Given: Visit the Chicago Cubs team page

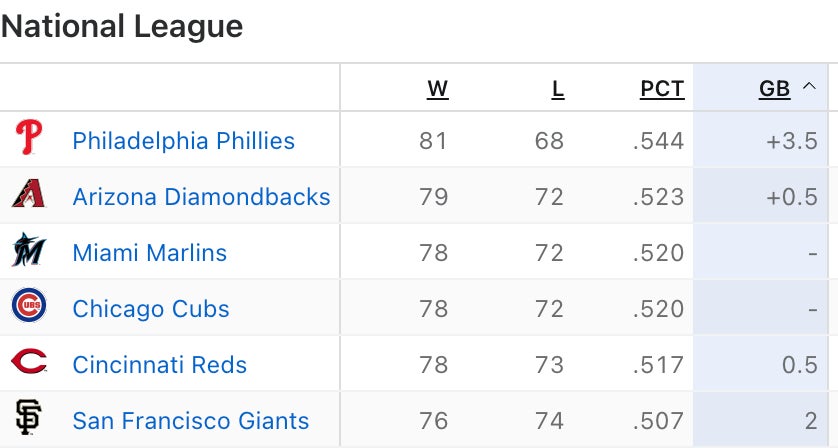Looking at the screenshot, I should click(x=151, y=309).
